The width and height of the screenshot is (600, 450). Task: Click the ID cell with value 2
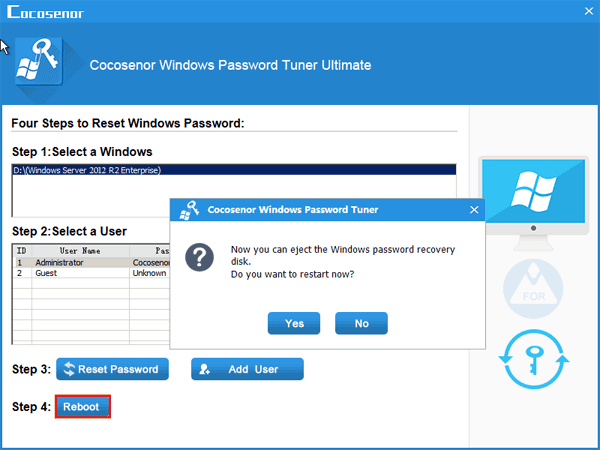click(x=22, y=273)
